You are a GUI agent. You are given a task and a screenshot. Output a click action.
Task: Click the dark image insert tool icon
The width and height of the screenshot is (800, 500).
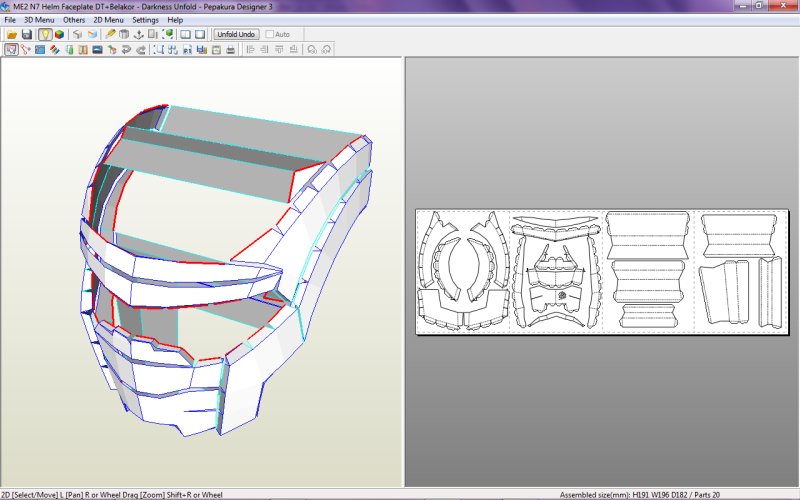(97, 49)
